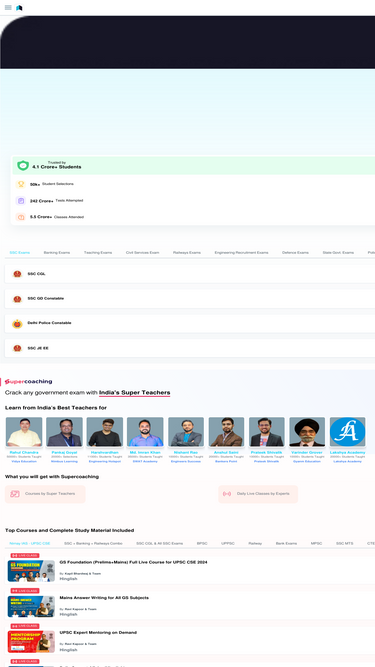The height and width of the screenshot is (667, 375).
Task: Click the Gyanm Education label
Action: [x=307, y=462]
